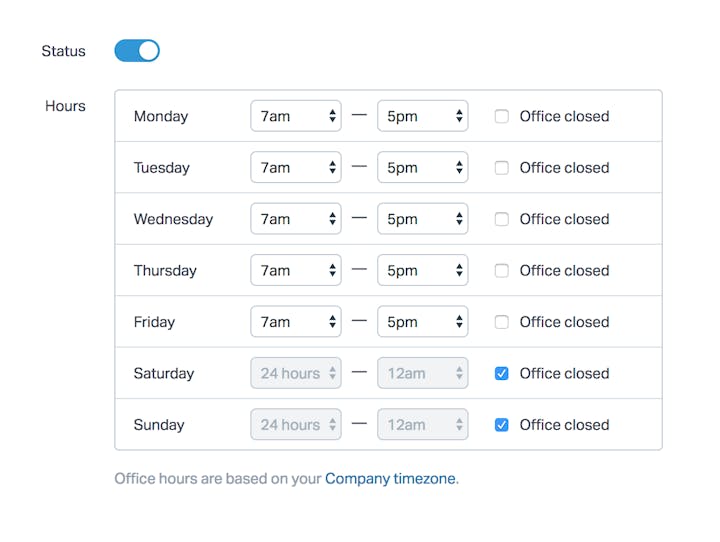This screenshot has width=720, height=542.
Task: Mark Wednesday as Office closed
Action: coord(502,219)
